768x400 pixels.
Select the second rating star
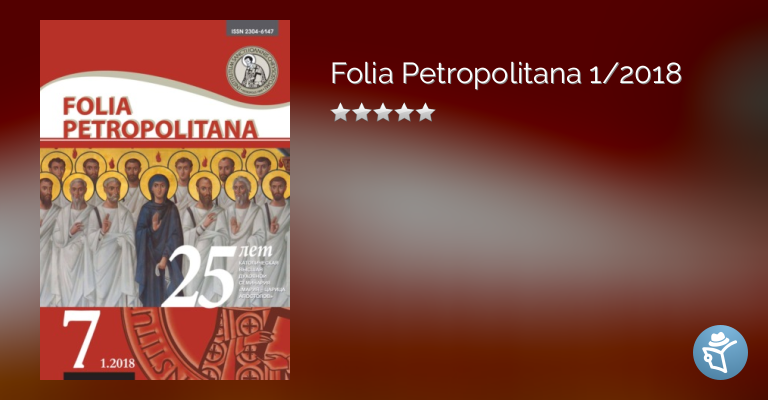361,112
